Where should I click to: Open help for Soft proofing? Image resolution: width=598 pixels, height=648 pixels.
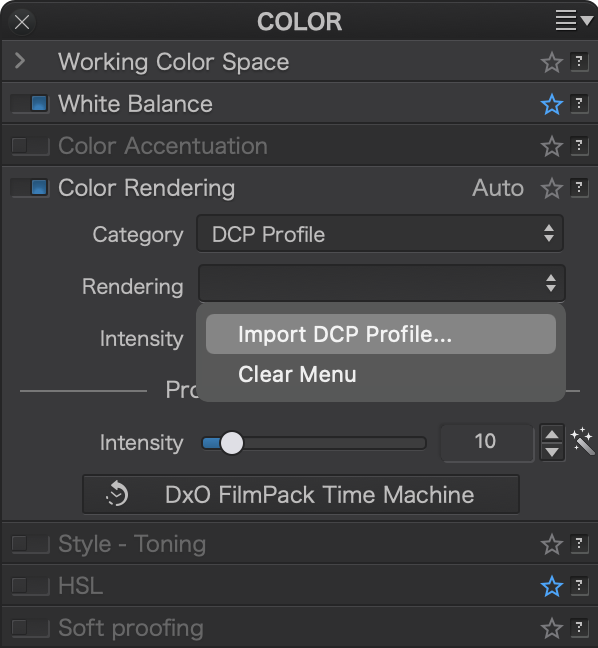pos(579,628)
